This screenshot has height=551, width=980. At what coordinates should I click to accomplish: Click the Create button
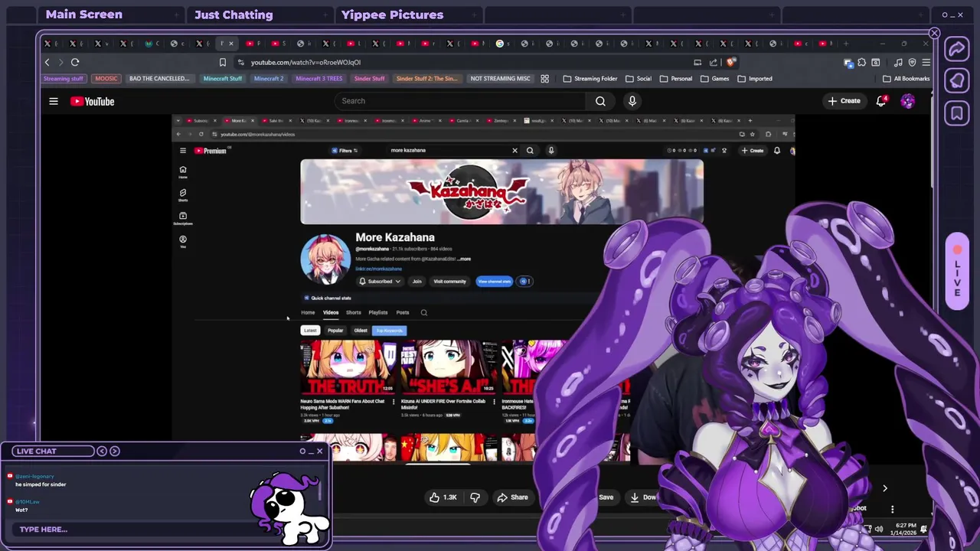844,101
